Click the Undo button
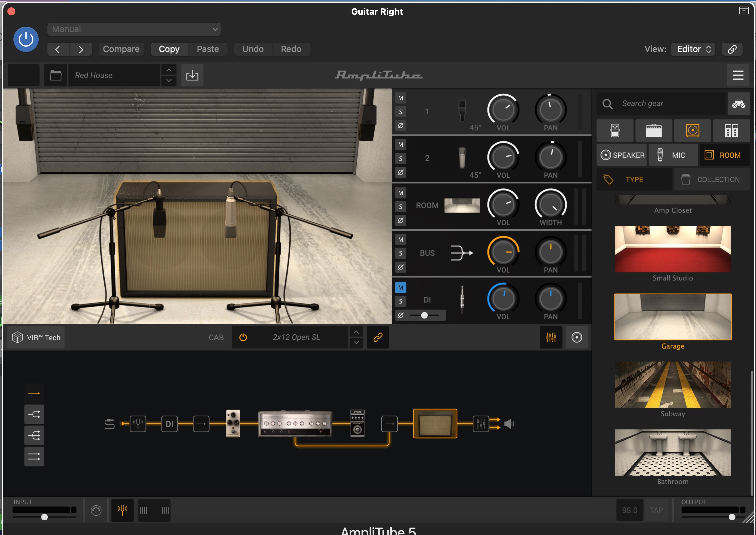 tap(253, 49)
